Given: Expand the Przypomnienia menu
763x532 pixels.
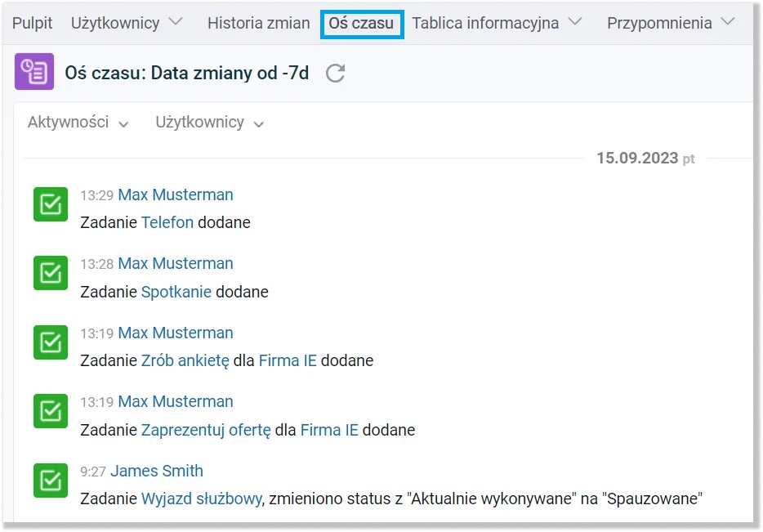Looking at the screenshot, I should click(x=659, y=23).
